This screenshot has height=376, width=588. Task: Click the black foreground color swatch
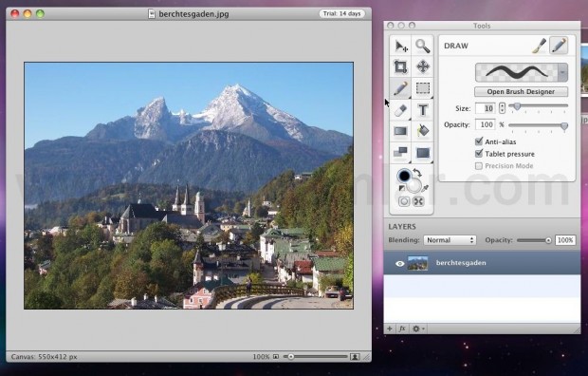[405, 176]
